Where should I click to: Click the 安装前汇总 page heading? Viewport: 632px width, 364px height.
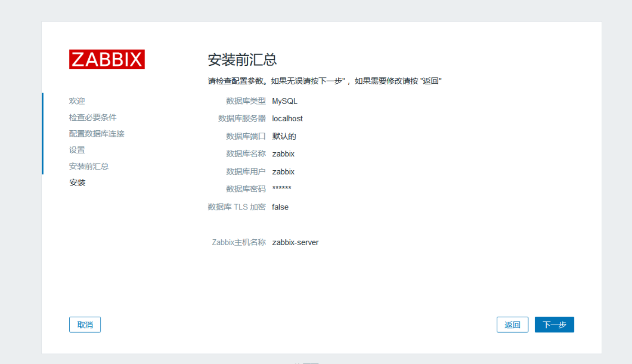tap(242, 59)
